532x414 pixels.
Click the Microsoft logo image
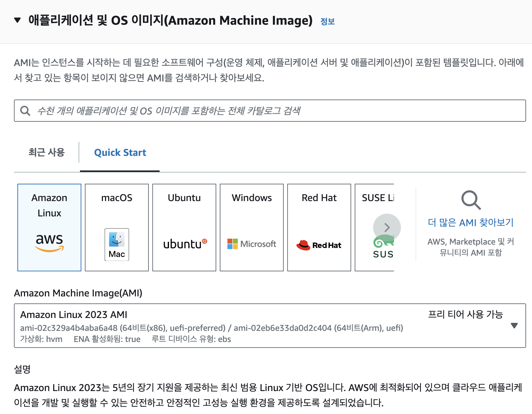click(x=252, y=244)
